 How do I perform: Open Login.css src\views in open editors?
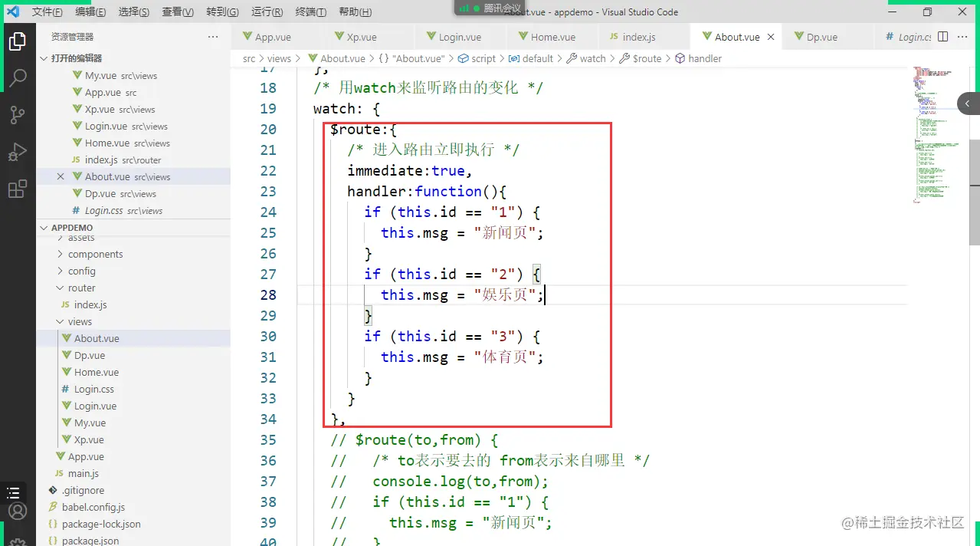pyautogui.click(x=134, y=210)
